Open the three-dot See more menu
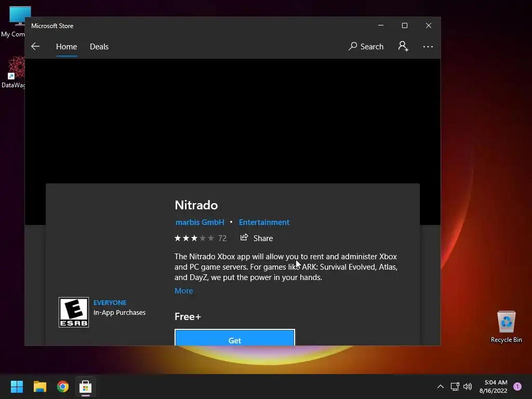The height and width of the screenshot is (399, 532). coord(428,46)
